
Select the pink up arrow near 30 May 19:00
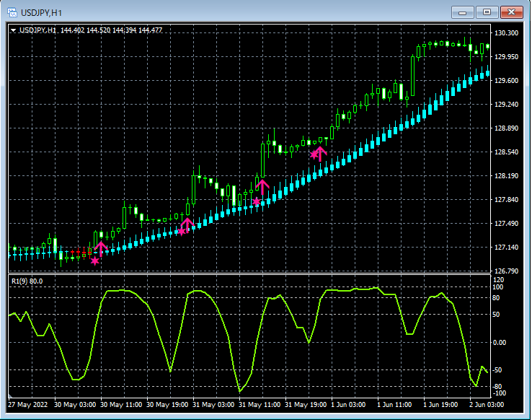point(187,225)
